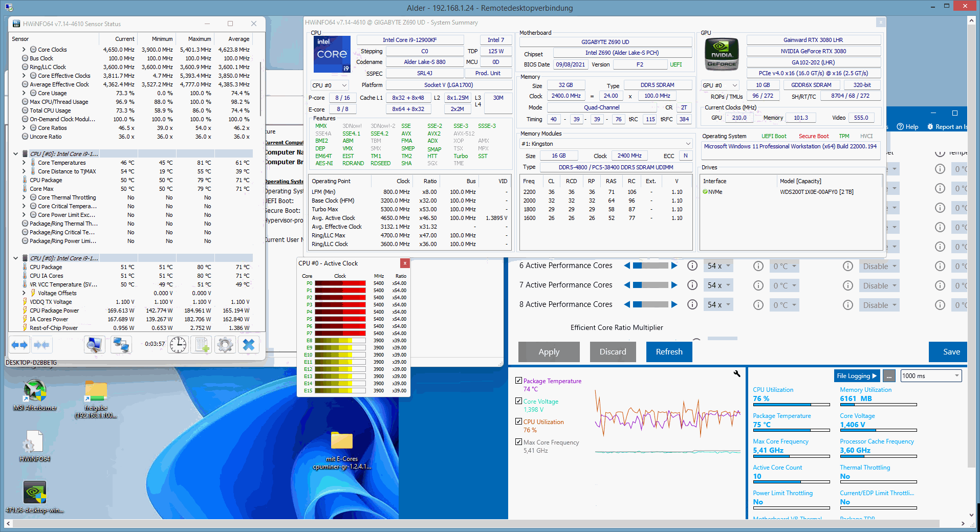
Task: Click the log sheet icon with green plus
Action: pyautogui.click(x=202, y=345)
